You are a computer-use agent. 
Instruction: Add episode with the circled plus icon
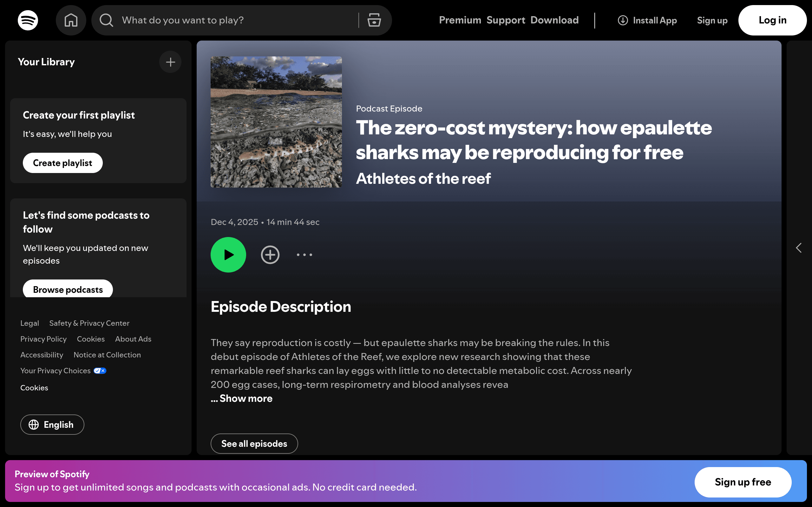(x=270, y=255)
